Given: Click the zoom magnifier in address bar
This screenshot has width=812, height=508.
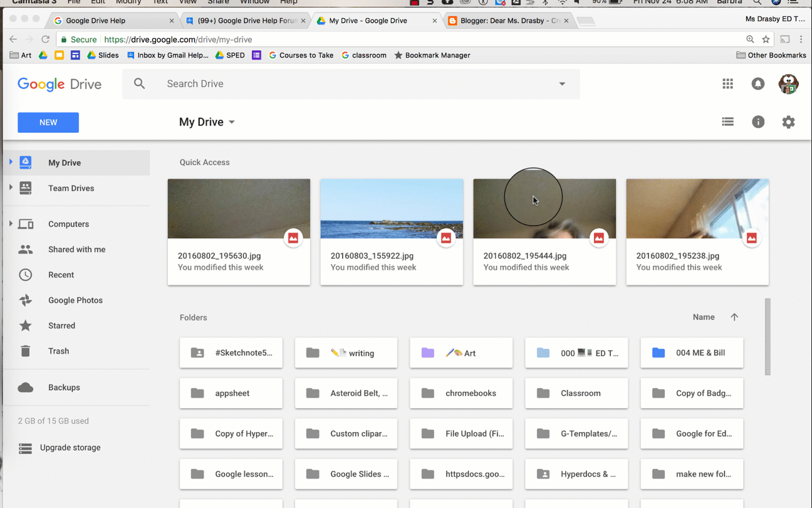Looking at the screenshot, I should point(750,39).
